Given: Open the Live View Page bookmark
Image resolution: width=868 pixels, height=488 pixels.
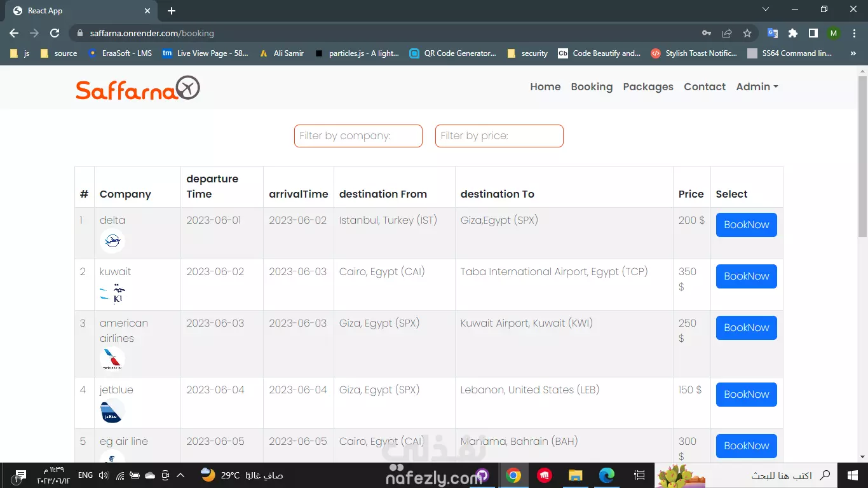Looking at the screenshot, I should coord(206,53).
